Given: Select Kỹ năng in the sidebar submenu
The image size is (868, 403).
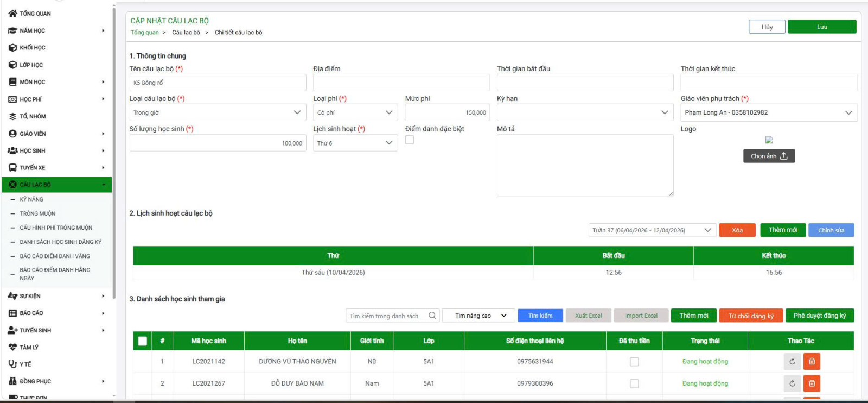Looking at the screenshot, I should click(x=31, y=199).
